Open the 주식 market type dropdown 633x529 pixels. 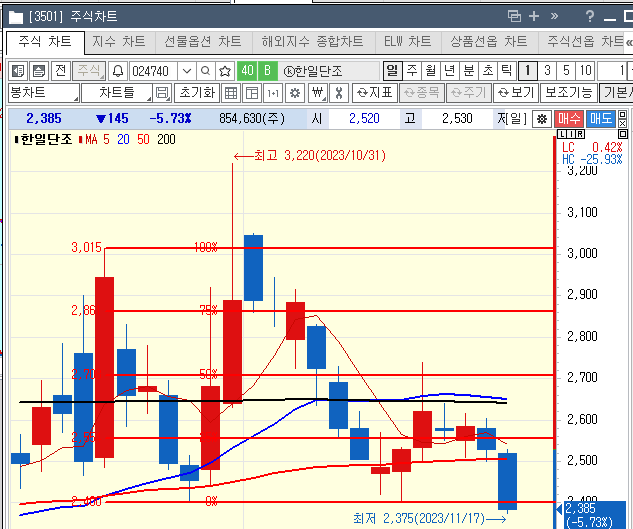pyautogui.click(x=89, y=71)
